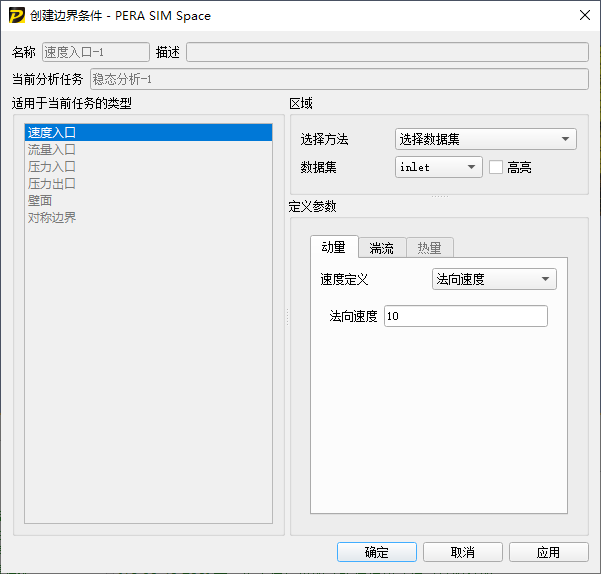Click the 应用 button
The width and height of the screenshot is (601, 574).
(x=548, y=552)
